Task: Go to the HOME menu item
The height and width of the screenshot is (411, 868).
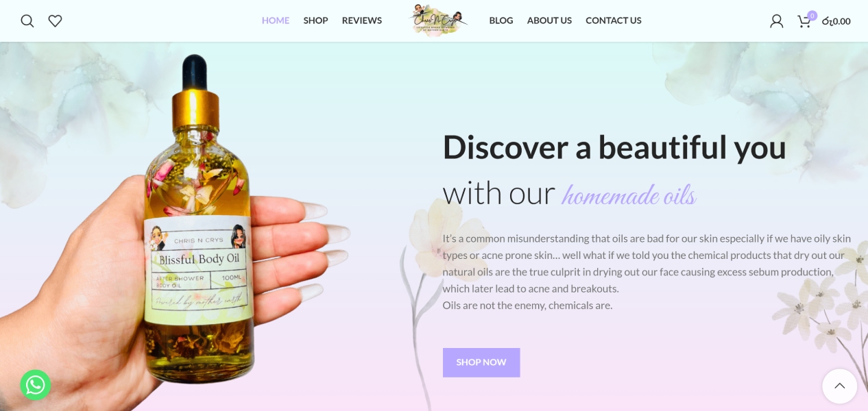Action: pos(276,21)
